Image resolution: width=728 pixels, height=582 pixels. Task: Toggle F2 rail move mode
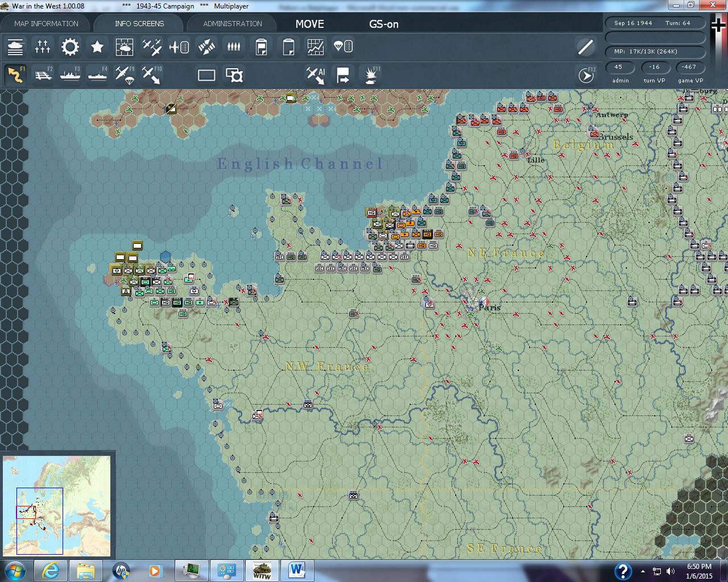43,75
